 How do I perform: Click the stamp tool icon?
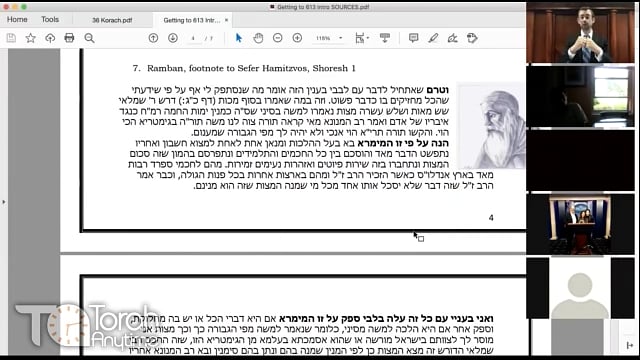pos(472,38)
